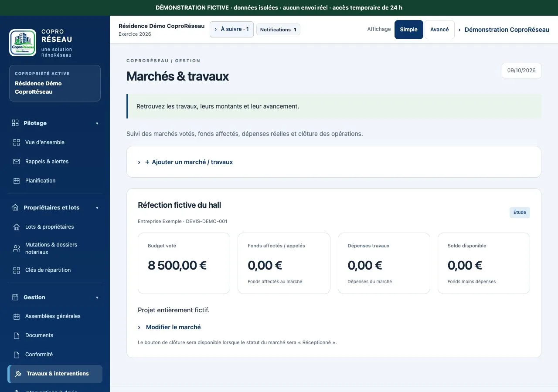
Task: Go to Rappels & alertes
Action: coord(55,162)
